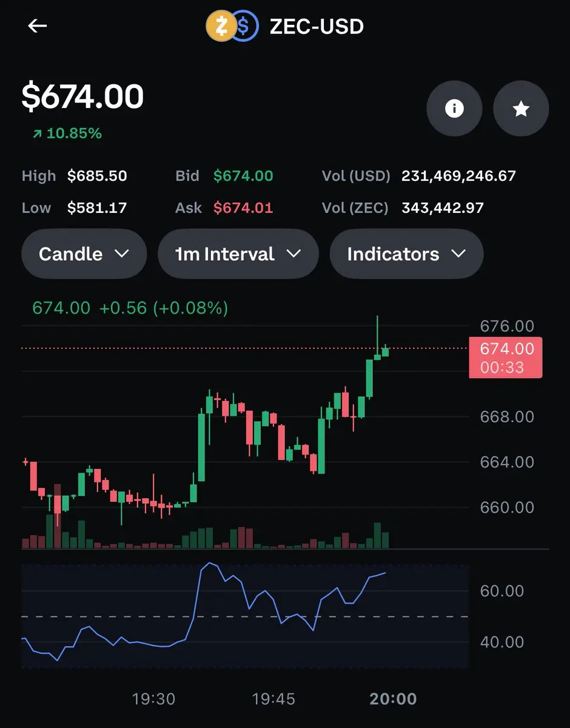Viewport: 570px width, 728px height.
Task: Tap the High $685.50 value
Action: [97, 176]
